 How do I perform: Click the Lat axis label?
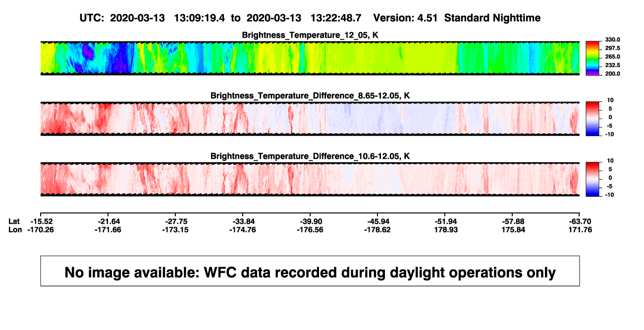[15, 221]
